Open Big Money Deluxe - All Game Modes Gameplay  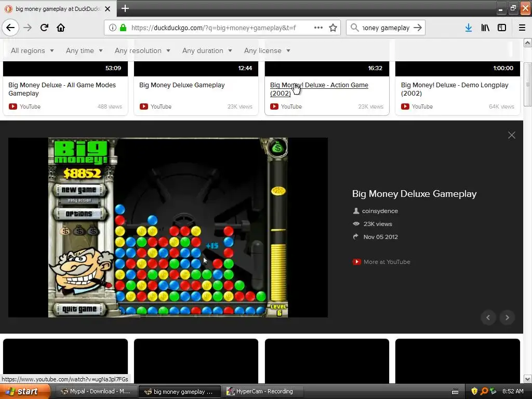coord(62,89)
